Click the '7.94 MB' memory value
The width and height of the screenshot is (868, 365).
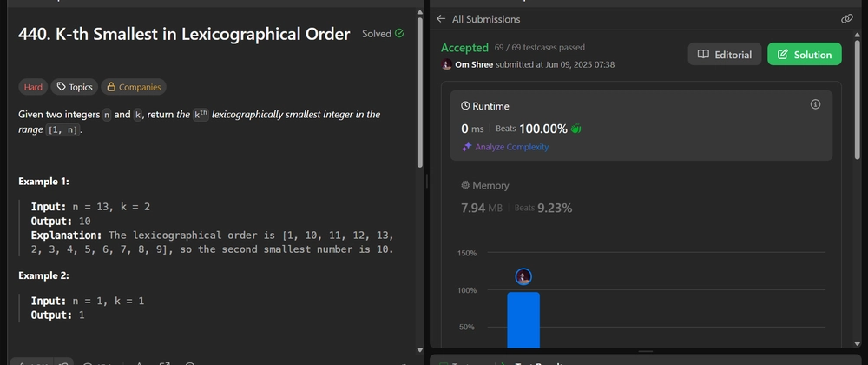click(482, 209)
